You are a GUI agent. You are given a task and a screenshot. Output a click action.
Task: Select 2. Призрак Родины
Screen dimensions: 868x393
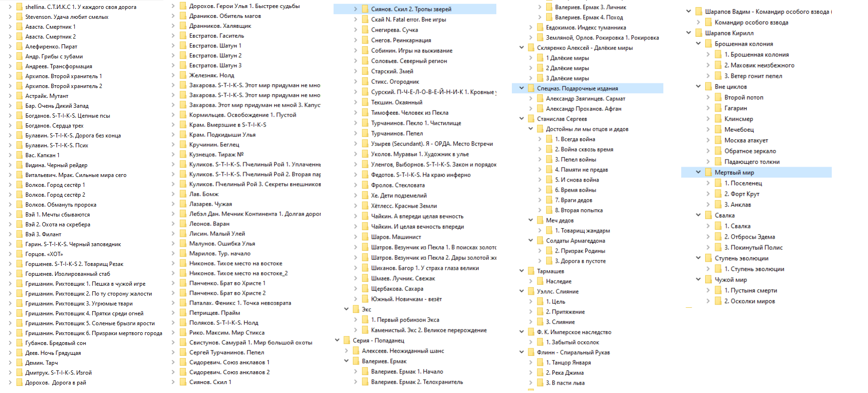[580, 251]
